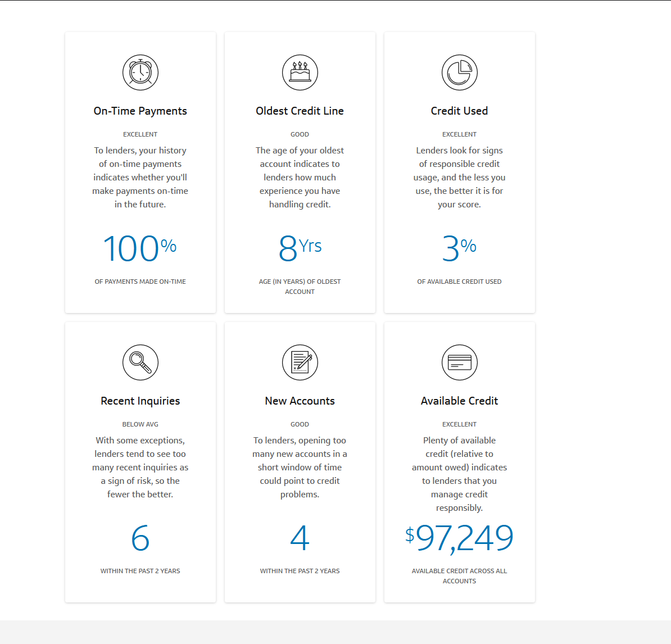Click the magnifying glass Recent Inquiries icon
671x644 pixels.
point(140,362)
